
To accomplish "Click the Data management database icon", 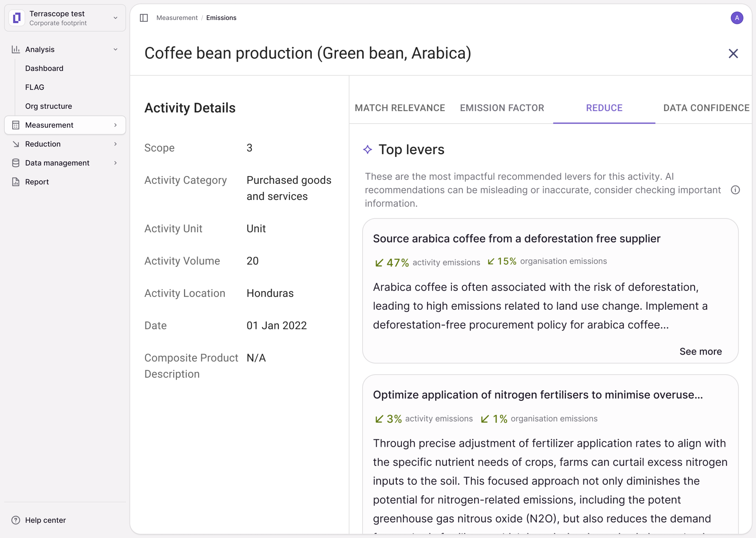I will coord(15,163).
